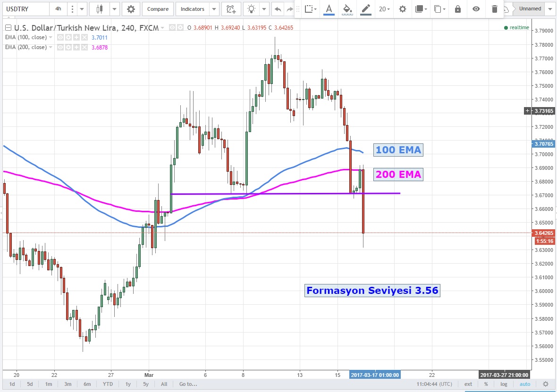557x392 pixels.
Task: Expand the font size 20 dropdown
Action: tap(384, 9)
